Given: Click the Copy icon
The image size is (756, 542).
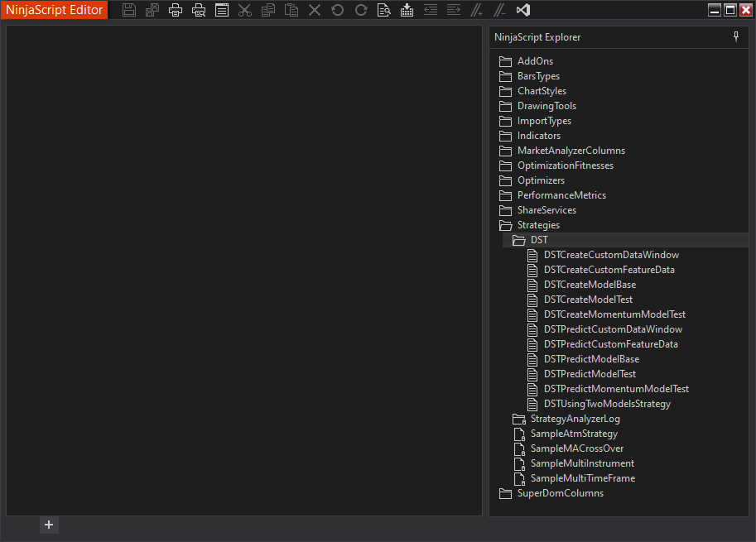Looking at the screenshot, I should [268, 10].
